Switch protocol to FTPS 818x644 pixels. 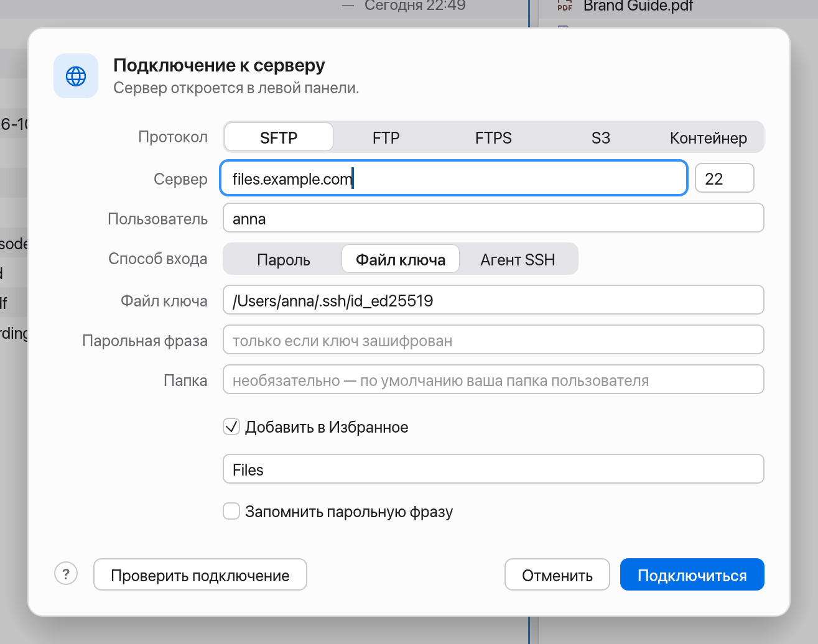tap(493, 137)
